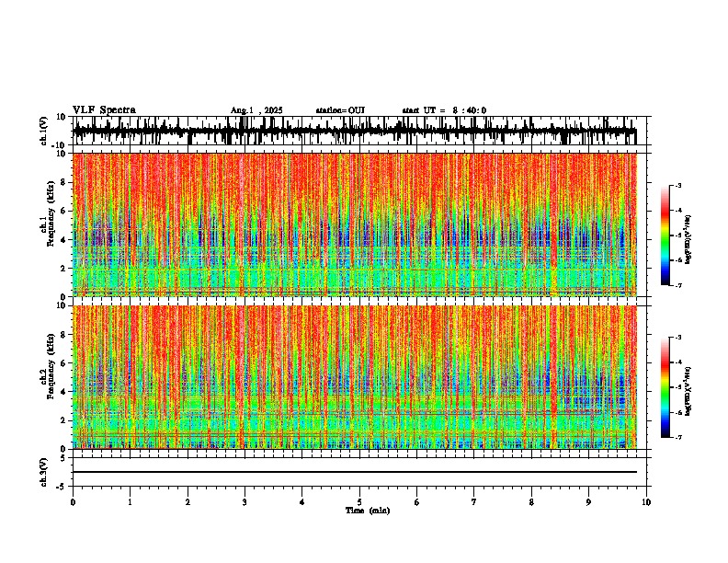Click the time-axis tick label '7'
728x563 pixels.
pos(474,502)
